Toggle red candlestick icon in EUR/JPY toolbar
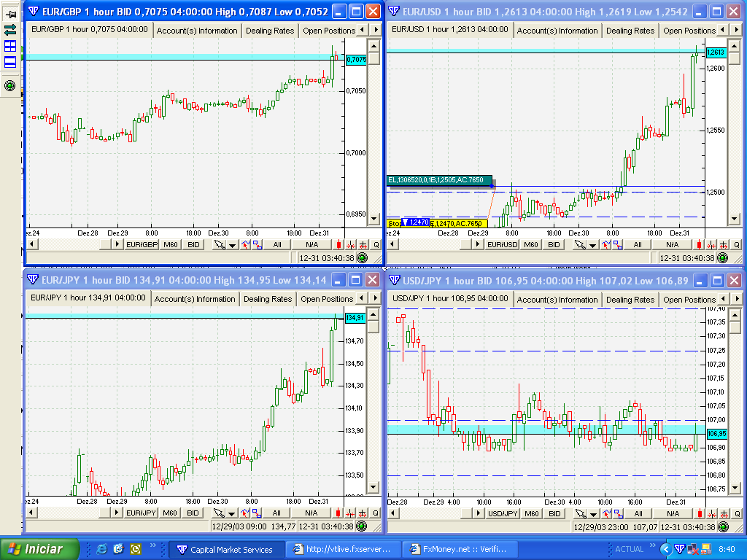The image size is (747, 560). 338,513
